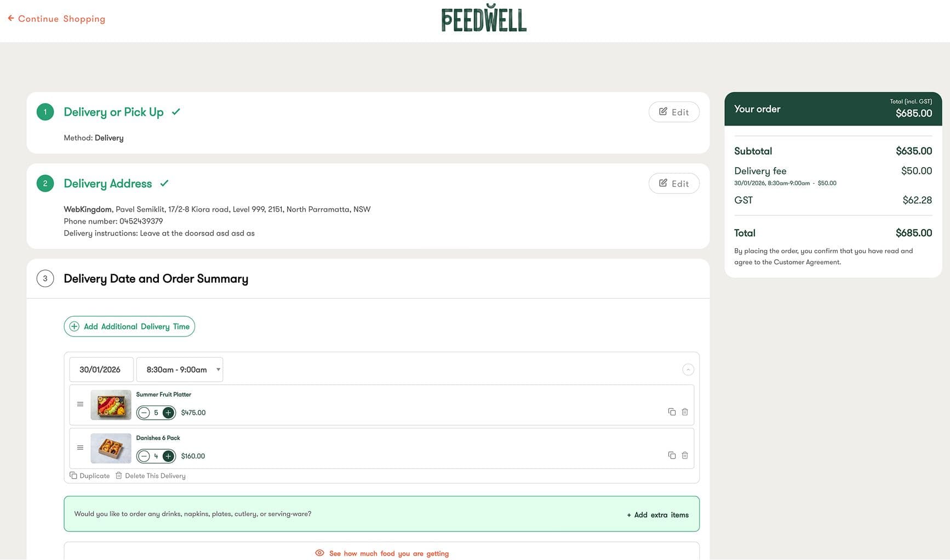Click the edit pencil icon for Delivery or Pick Up

tap(663, 112)
